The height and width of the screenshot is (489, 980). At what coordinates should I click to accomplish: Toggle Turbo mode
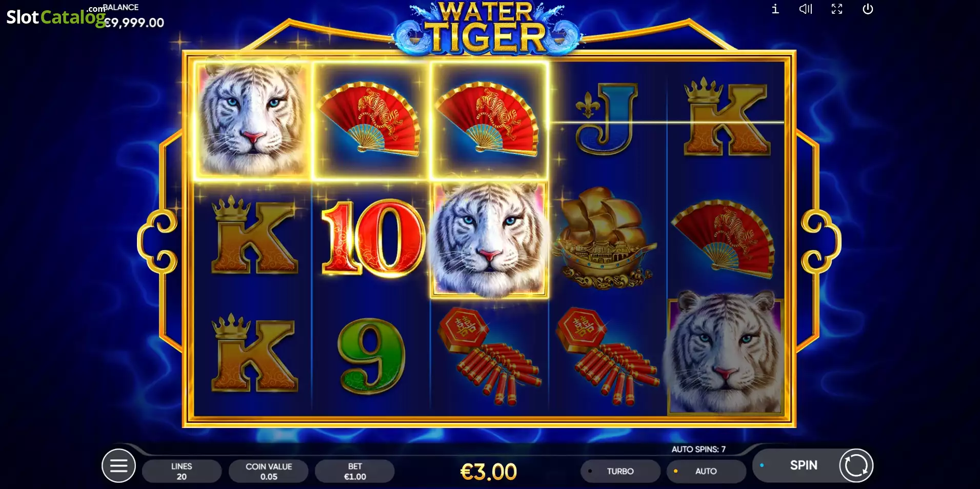(621, 471)
